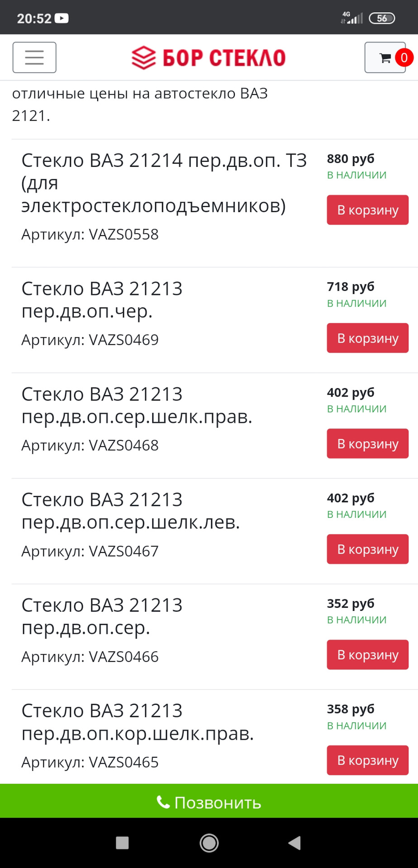Add VAZS0467 glass to cart
The width and height of the screenshot is (418, 868).
point(367,549)
